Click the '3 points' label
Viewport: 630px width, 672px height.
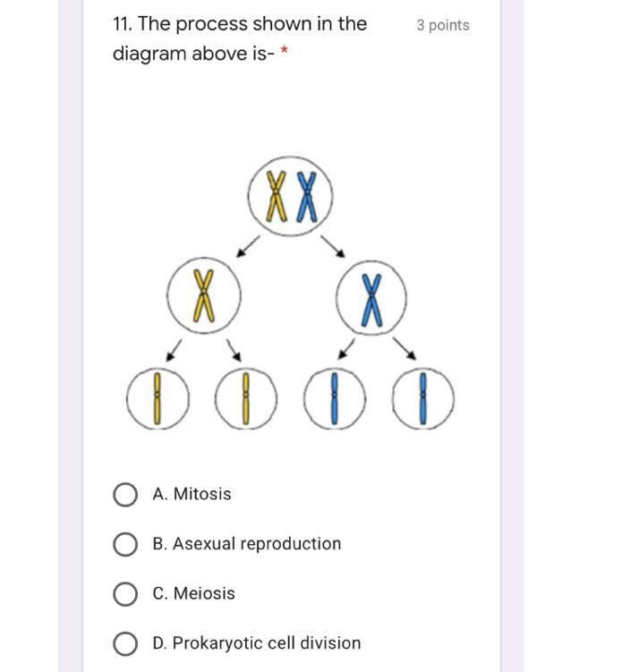pos(442,25)
